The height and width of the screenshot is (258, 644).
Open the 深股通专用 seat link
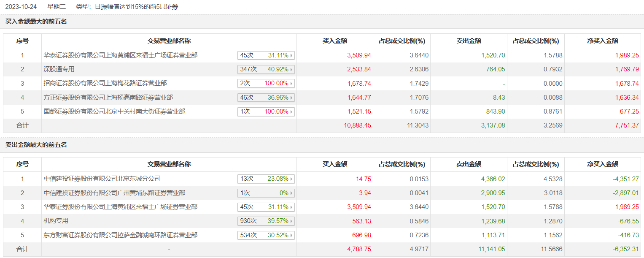pos(59,69)
